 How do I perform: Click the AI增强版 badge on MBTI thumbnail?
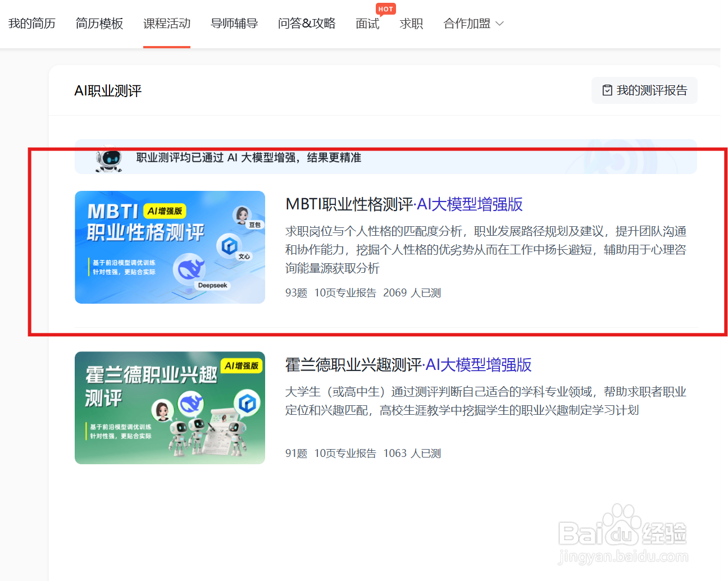coord(165,211)
